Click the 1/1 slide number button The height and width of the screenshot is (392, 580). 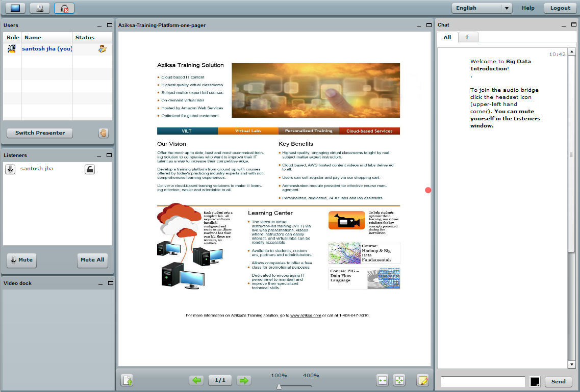pos(220,380)
